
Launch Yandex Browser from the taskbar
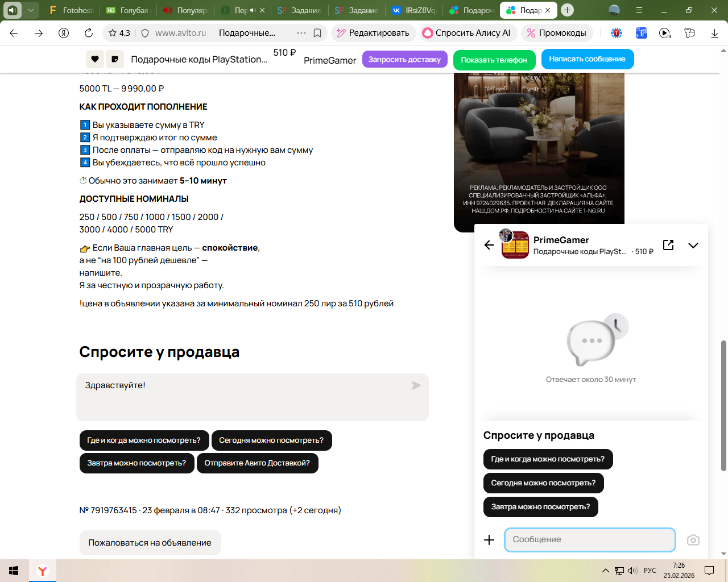pyautogui.click(x=43, y=571)
